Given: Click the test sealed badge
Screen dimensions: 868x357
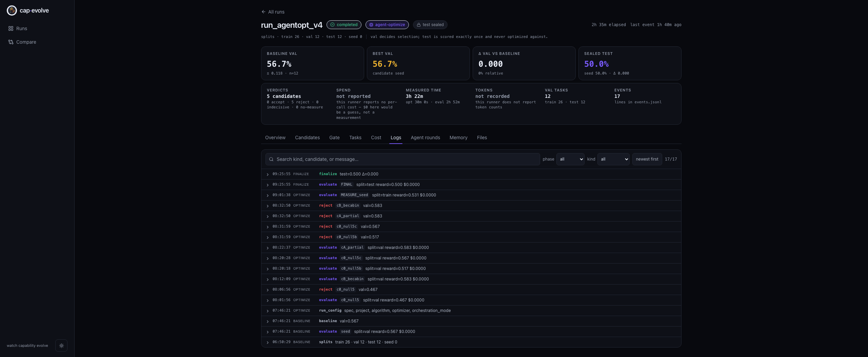Looking at the screenshot, I should (430, 25).
